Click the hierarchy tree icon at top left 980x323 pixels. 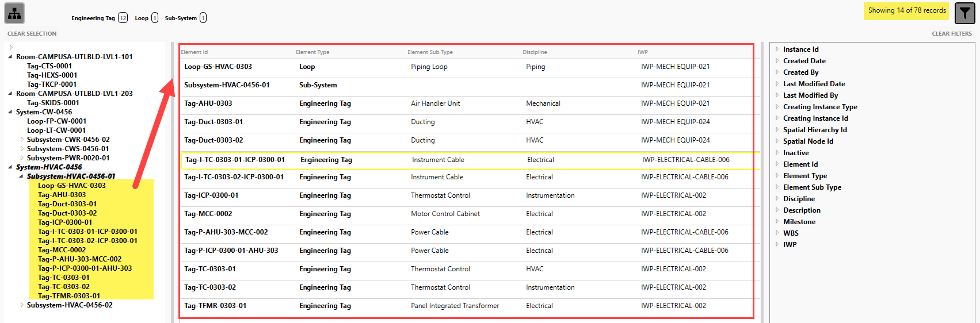[14, 13]
